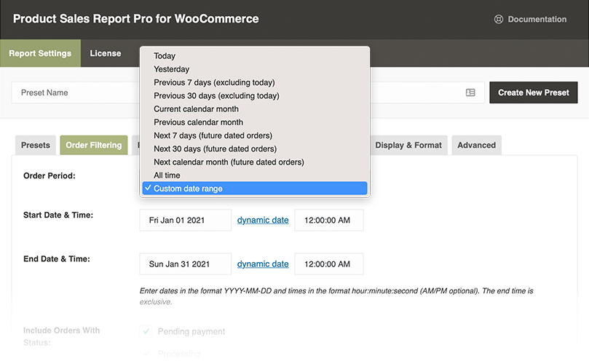Click the Documentation lifebuoy icon
Screen dimensions: 589x364
click(x=498, y=20)
